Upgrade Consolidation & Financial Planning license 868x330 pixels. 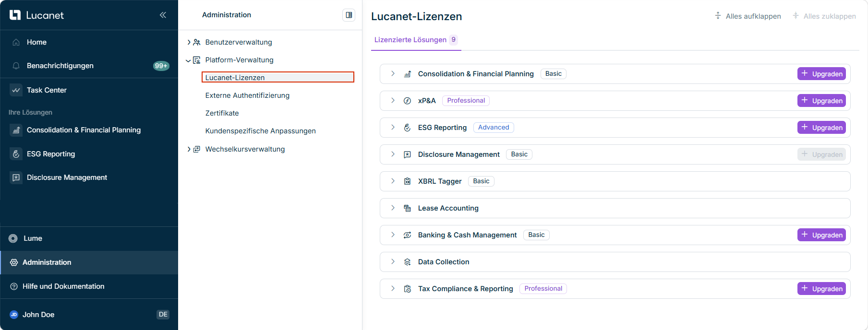(x=822, y=73)
